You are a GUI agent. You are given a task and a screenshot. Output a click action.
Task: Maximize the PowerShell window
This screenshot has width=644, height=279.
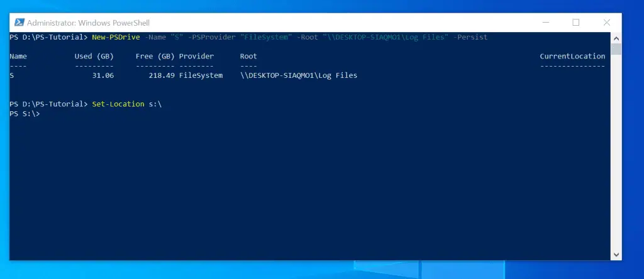(x=576, y=23)
